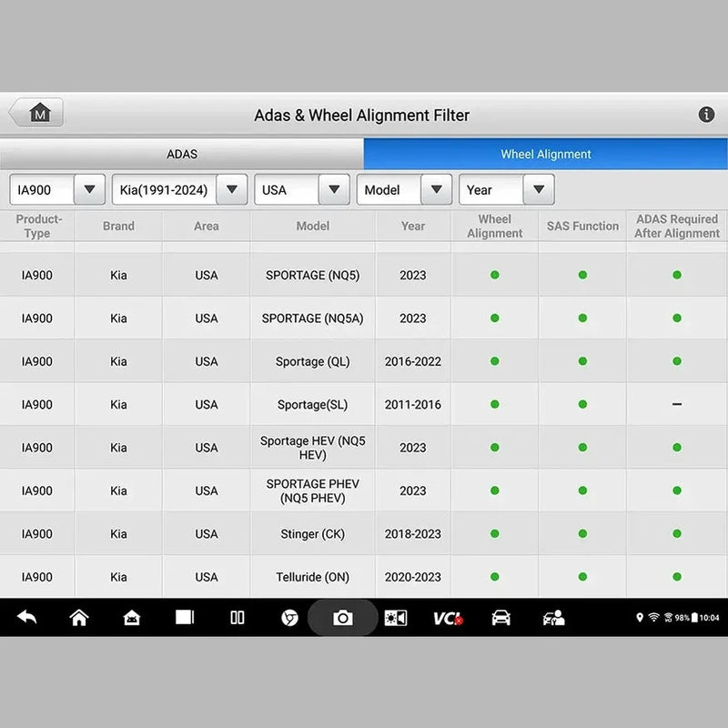Select the SPORTAGE (NQ5A) model cell
The width and height of the screenshot is (728, 728).
(313, 318)
